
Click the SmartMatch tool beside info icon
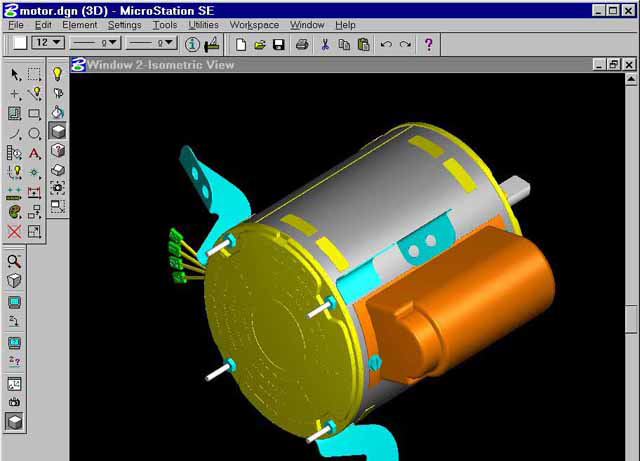click(212, 44)
